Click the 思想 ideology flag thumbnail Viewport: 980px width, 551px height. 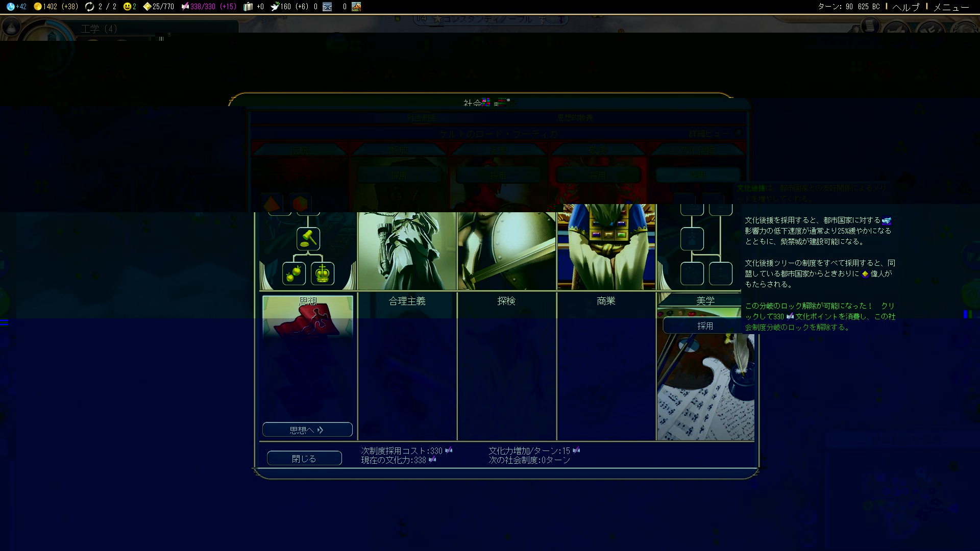[x=308, y=316]
